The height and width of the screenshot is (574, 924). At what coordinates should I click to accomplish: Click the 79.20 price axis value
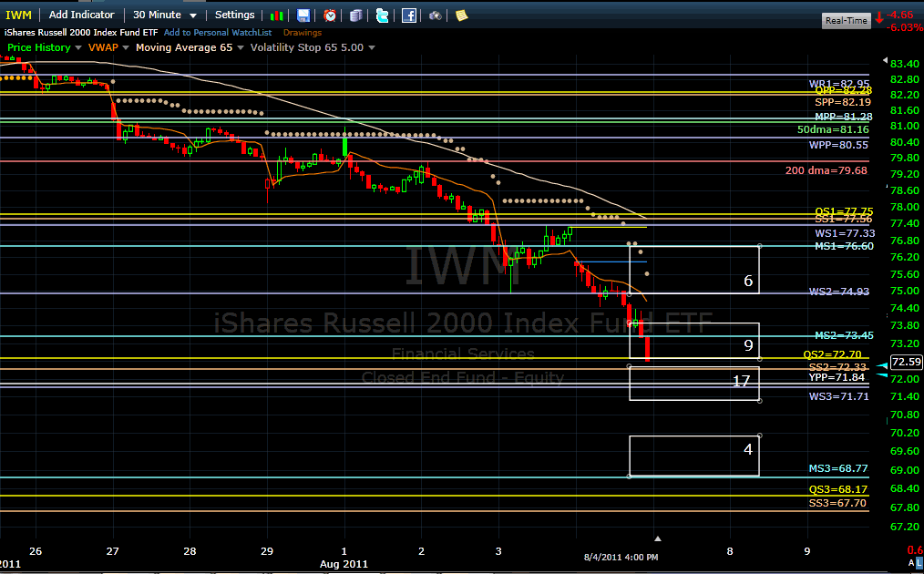905,174
